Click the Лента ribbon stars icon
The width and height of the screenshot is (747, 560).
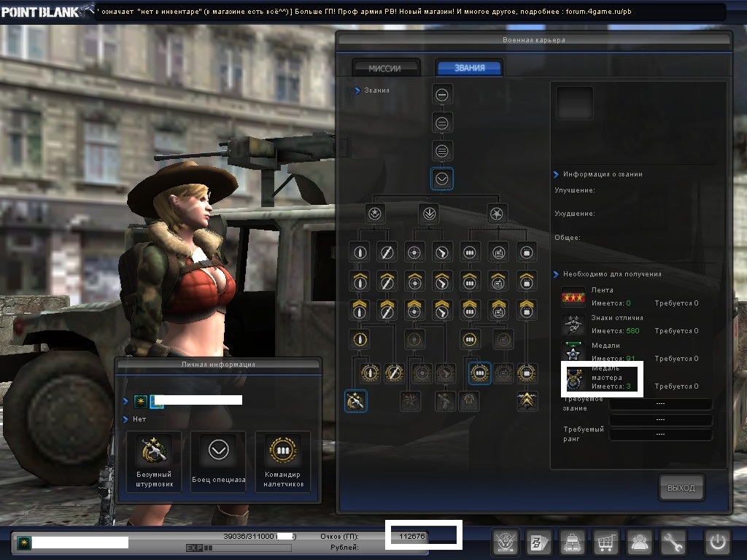click(573, 297)
